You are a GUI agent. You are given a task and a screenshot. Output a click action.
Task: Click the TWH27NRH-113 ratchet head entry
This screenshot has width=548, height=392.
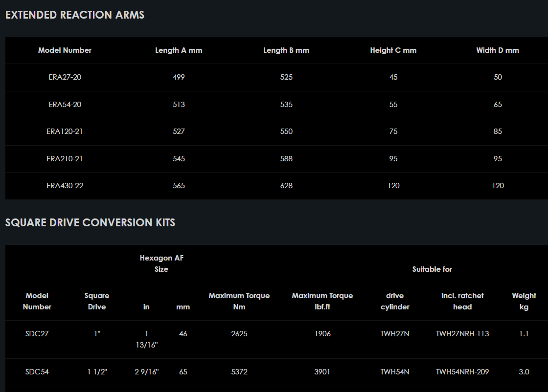[462, 334]
